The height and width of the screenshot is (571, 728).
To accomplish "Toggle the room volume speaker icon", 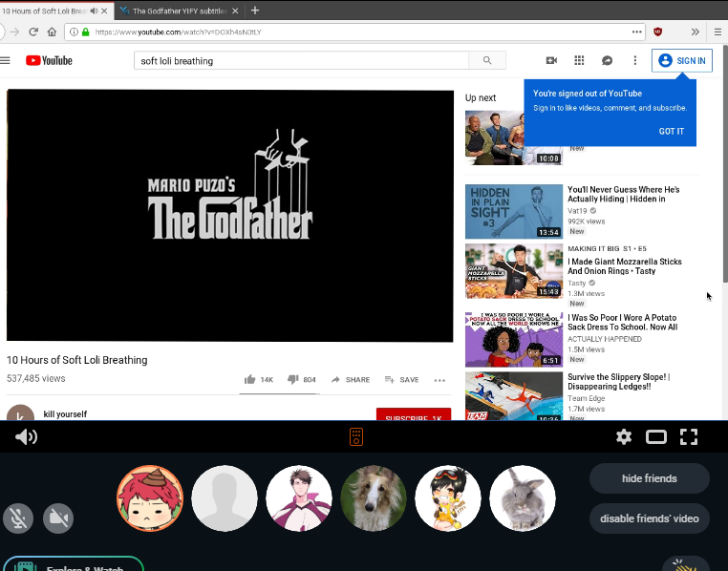I will [x=26, y=436].
